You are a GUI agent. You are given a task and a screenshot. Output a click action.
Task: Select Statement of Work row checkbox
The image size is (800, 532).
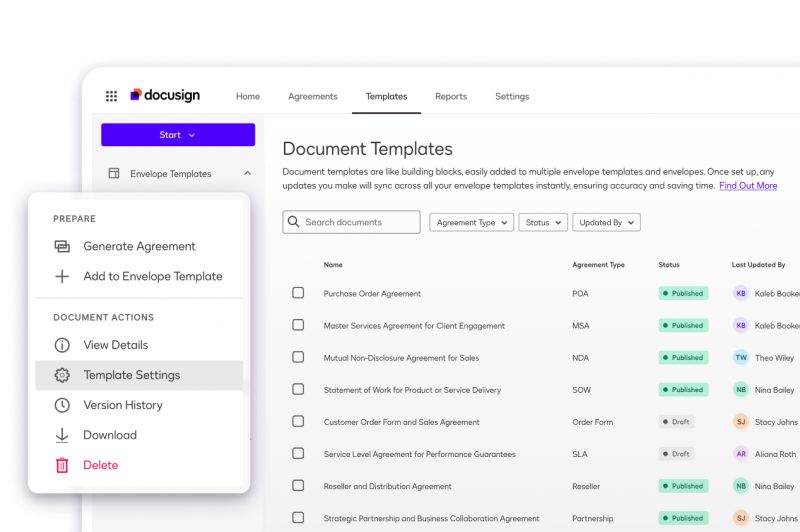pos(298,389)
